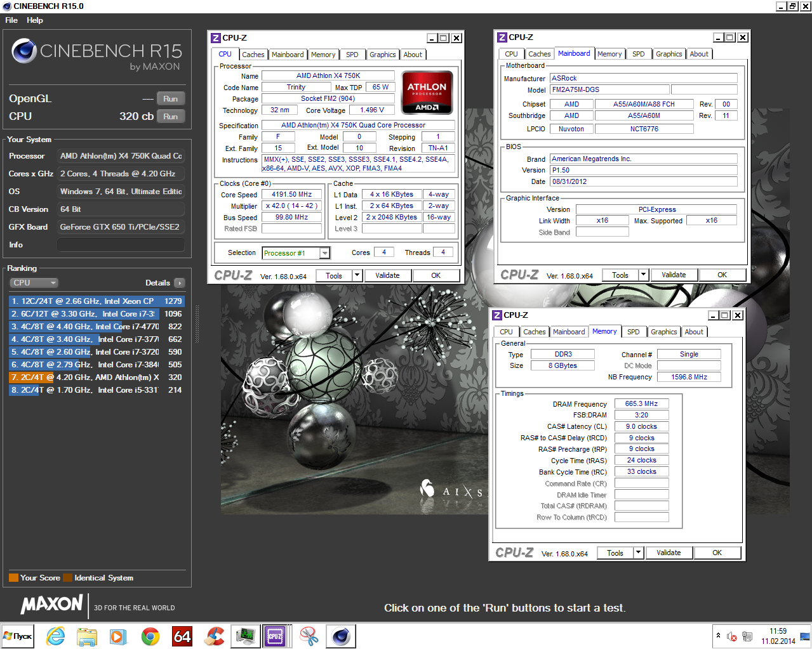Click OK in CPU-Z Mainboard window
The image size is (812, 649).
tap(722, 275)
